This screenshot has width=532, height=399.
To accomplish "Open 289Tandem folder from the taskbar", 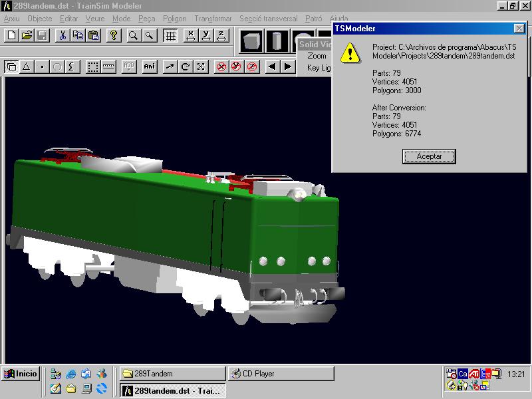I will 172,374.
